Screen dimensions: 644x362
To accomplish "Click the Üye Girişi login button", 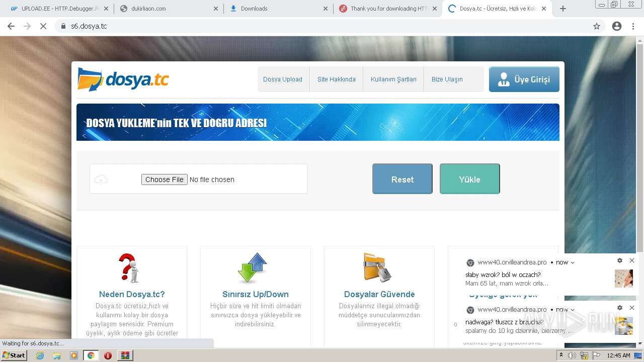I will point(524,79).
